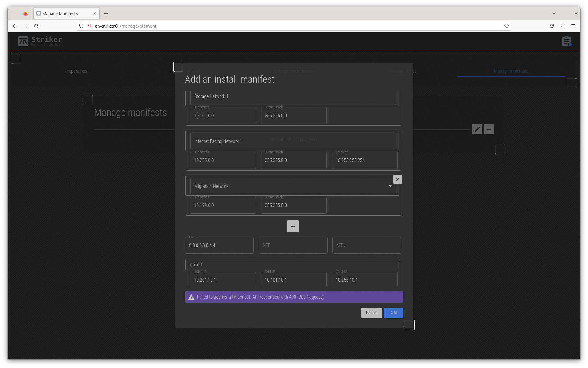The width and height of the screenshot is (588, 368).
Task: View site security padlock info
Action: coord(89,26)
